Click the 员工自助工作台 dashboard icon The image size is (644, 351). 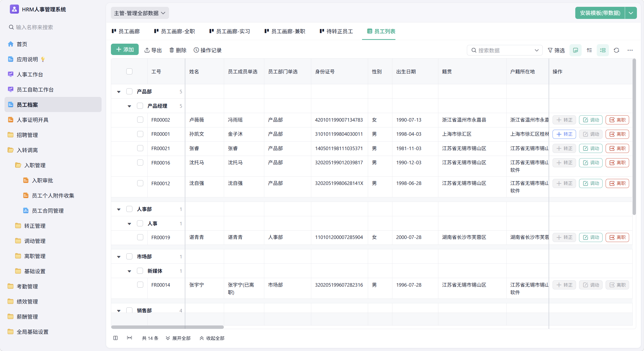point(11,90)
